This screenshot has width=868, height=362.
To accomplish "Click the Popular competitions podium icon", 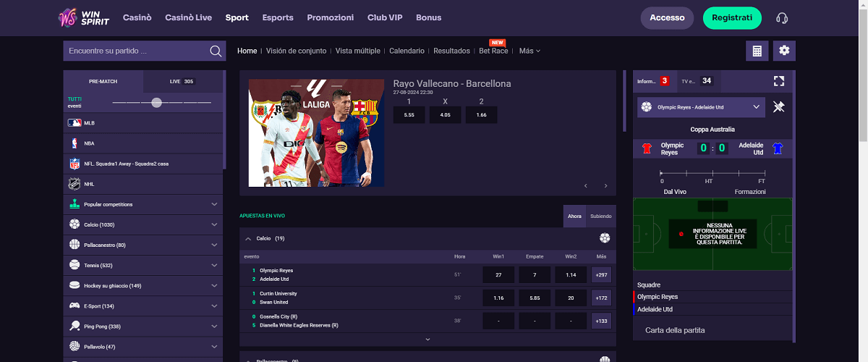I will point(74,204).
